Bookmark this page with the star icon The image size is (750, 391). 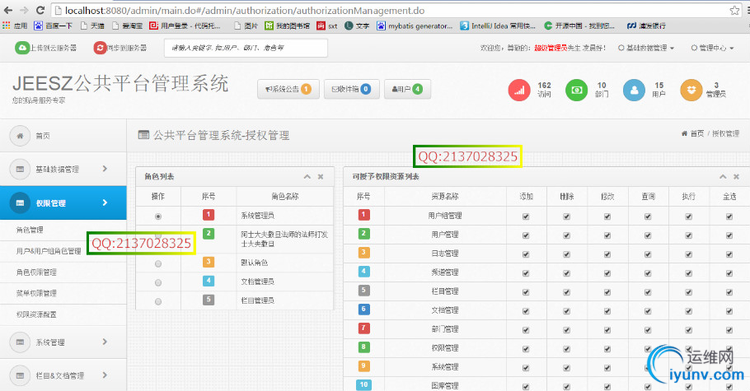[735, 10]
